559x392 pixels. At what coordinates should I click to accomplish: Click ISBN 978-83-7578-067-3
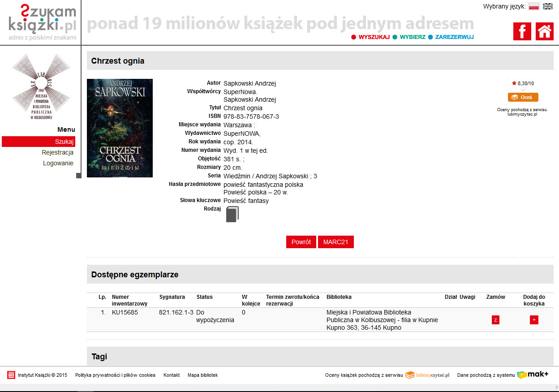251,116
